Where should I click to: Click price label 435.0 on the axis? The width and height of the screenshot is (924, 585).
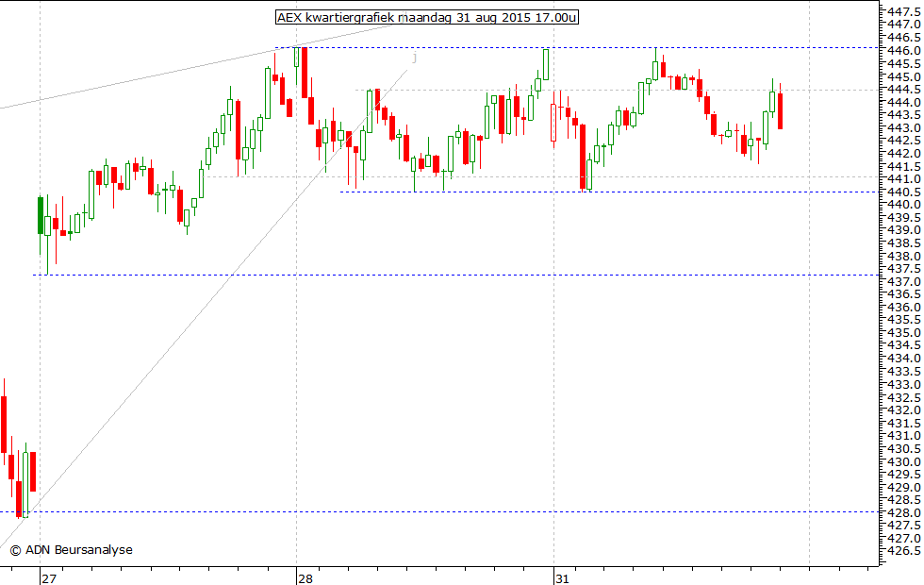click(903, 332)
